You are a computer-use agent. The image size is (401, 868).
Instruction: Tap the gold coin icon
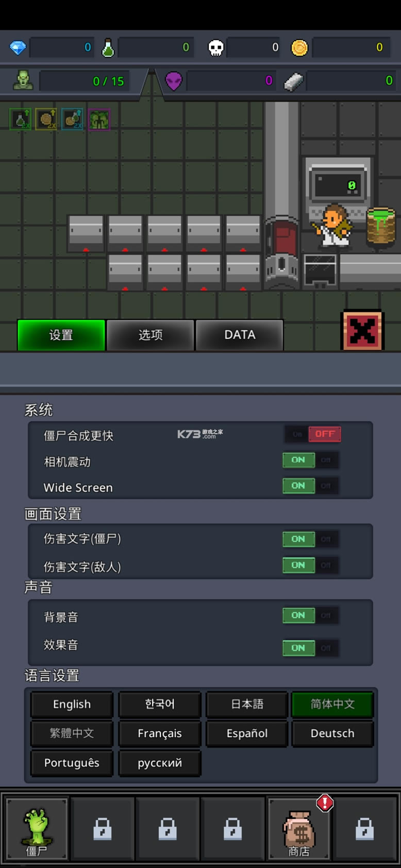tap(299, 48)
